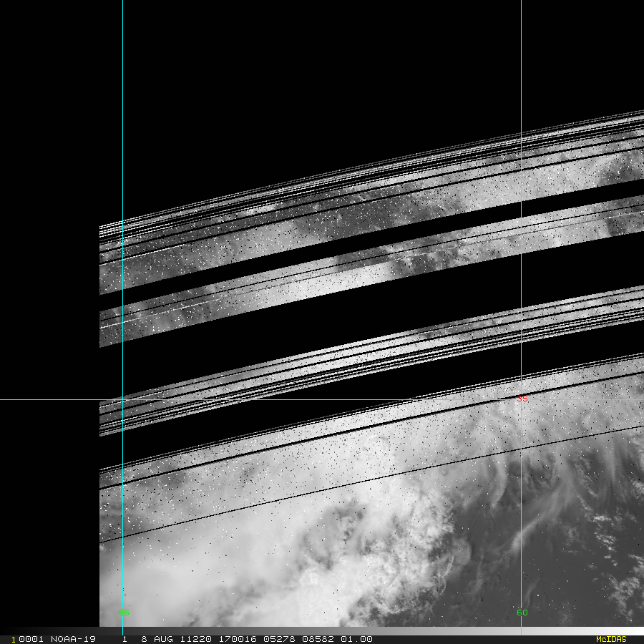Select the 11220 Julian date value
This screenshot has width=644, height=644.
point(185,639)
